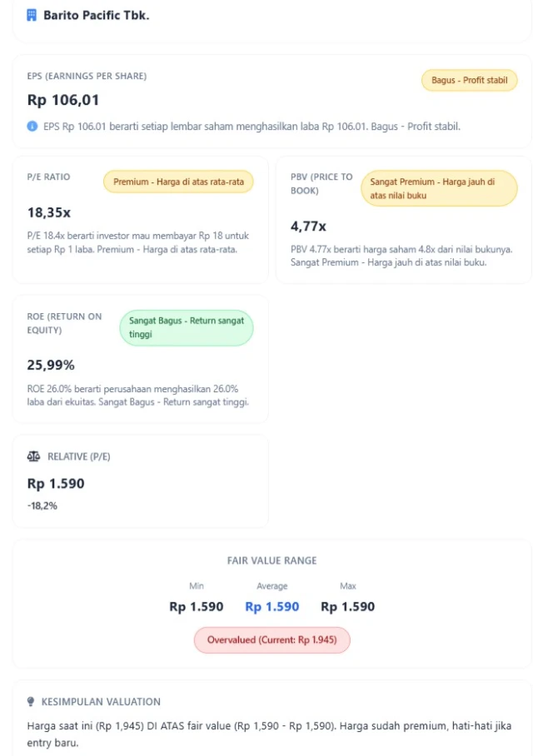
Task: Select the ROE value 25,99%
Action: [x=51, y=365]
